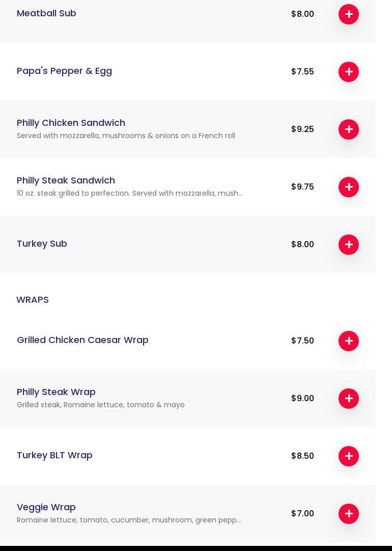Image resolution: width=392 pixels, height=551 pixels.
Task: Add Meatball Sub with plus icon
Action: pyautogui.click(x=349, y=14)
